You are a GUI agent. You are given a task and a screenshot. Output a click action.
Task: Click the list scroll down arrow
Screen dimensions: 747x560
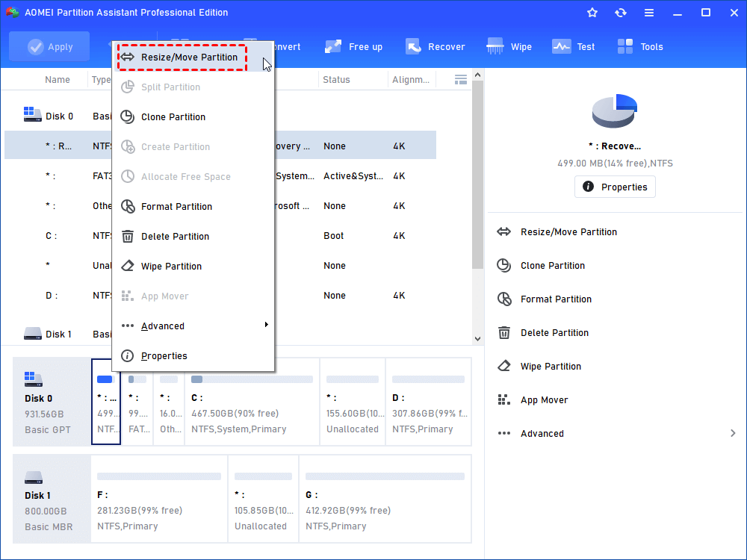[478, 339]
